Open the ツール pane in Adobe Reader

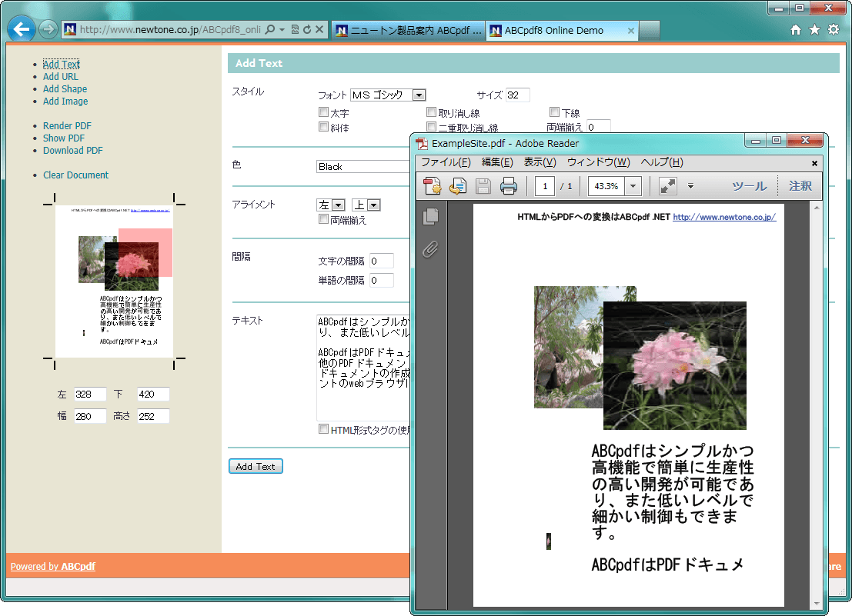(x=750, y=186)
